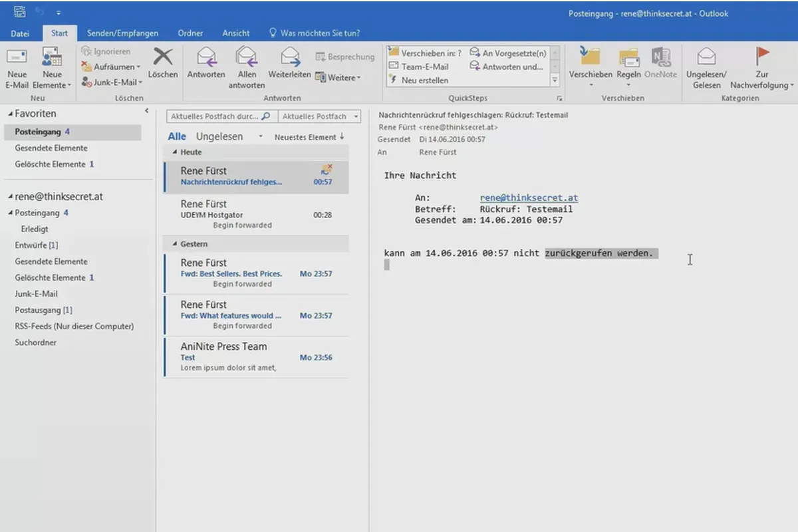Change sorting via Neuestes Element
The width and height of the screenshot is (798, 532).
(x=309, y=137)
